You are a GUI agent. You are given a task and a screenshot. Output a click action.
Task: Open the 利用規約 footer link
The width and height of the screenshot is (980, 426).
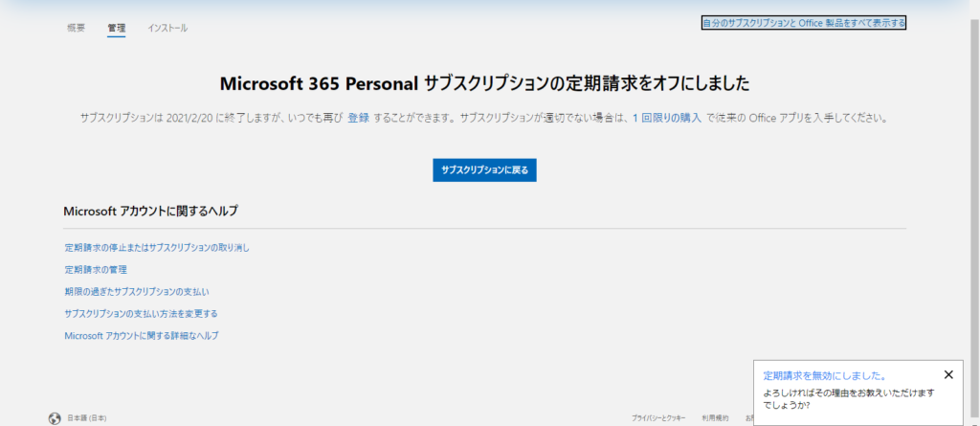715,418
